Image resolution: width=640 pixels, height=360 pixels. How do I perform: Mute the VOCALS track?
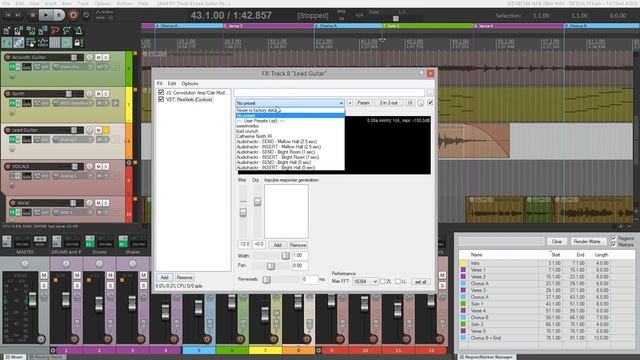(x=98, y=167)
